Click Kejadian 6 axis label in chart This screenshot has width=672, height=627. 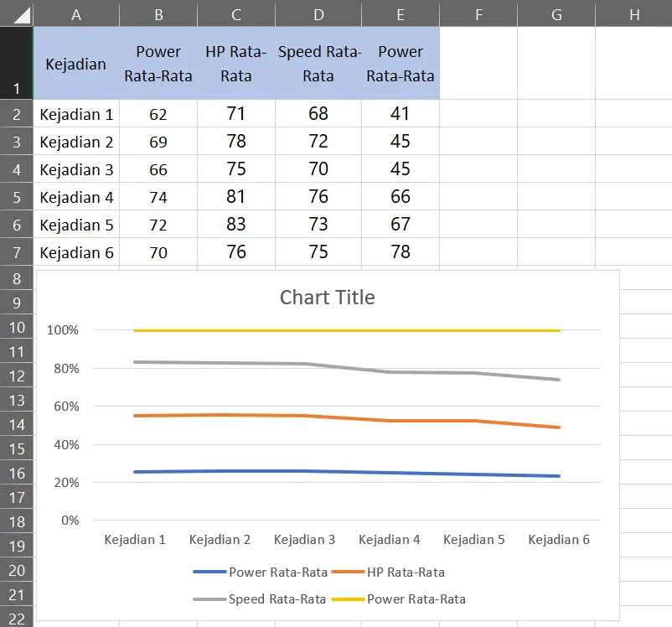point(559,540)
